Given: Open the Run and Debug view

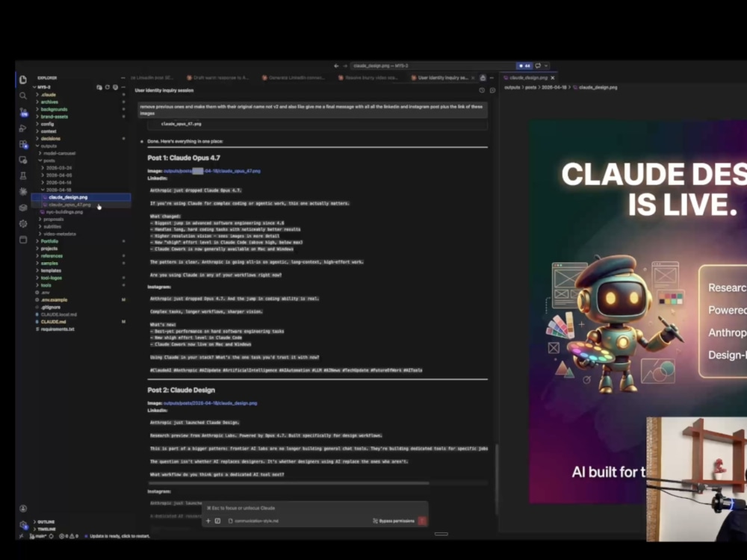Looking at the screenshot, I should [23, 128].
